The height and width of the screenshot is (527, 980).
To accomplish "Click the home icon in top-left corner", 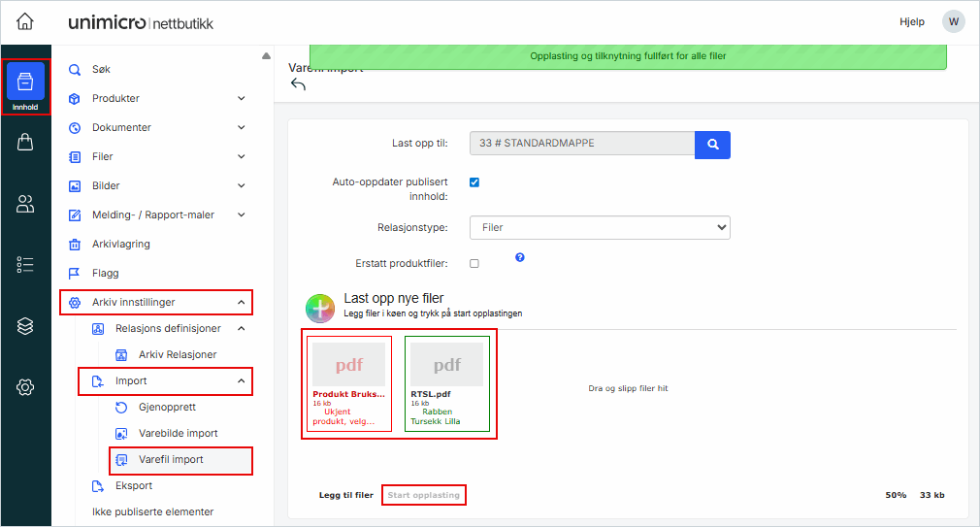I will pyautogui.click(x=25, y=21).
